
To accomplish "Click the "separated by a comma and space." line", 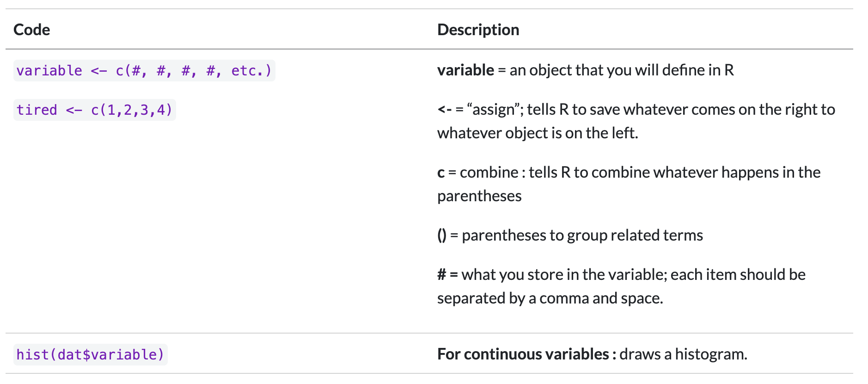I will (x=550, y=298).
